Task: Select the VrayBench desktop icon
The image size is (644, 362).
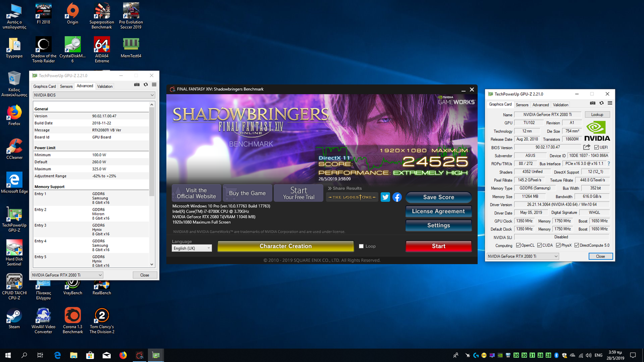Action: click(72, 288)
